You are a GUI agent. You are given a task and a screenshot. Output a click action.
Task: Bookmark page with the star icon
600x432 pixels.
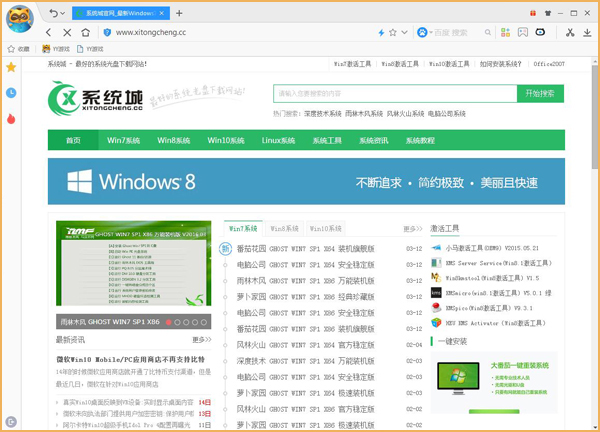[393, 33]
